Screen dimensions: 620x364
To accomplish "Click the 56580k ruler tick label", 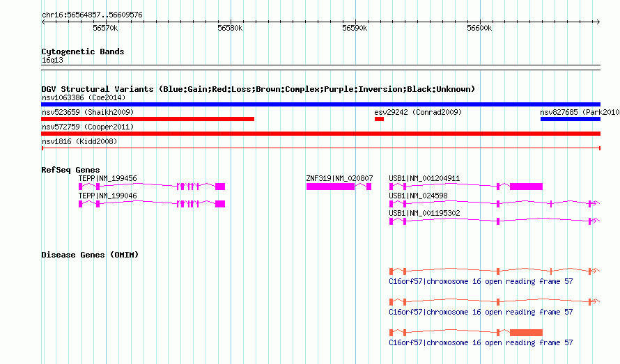I will coord(230,28).
